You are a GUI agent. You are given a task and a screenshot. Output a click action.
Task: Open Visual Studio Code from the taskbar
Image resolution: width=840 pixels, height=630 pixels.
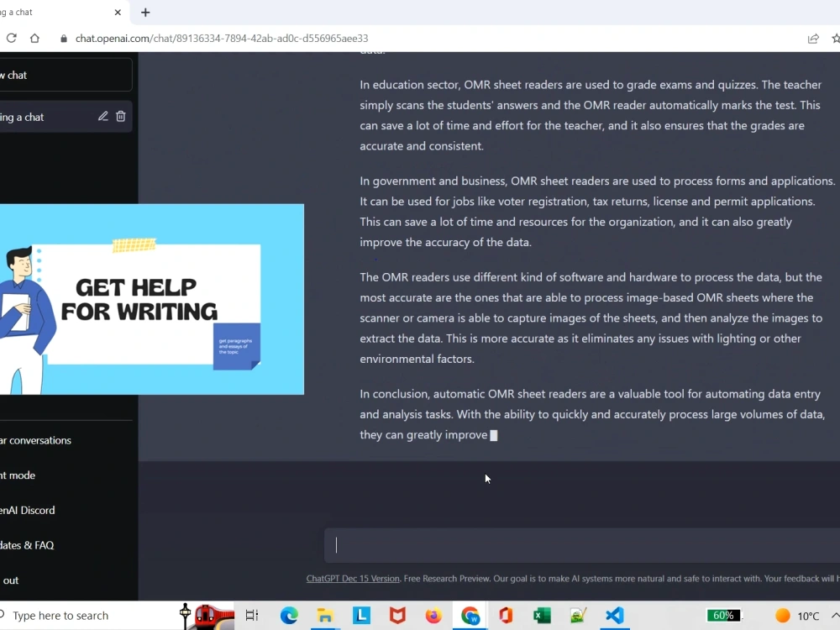tap(615, 616)
